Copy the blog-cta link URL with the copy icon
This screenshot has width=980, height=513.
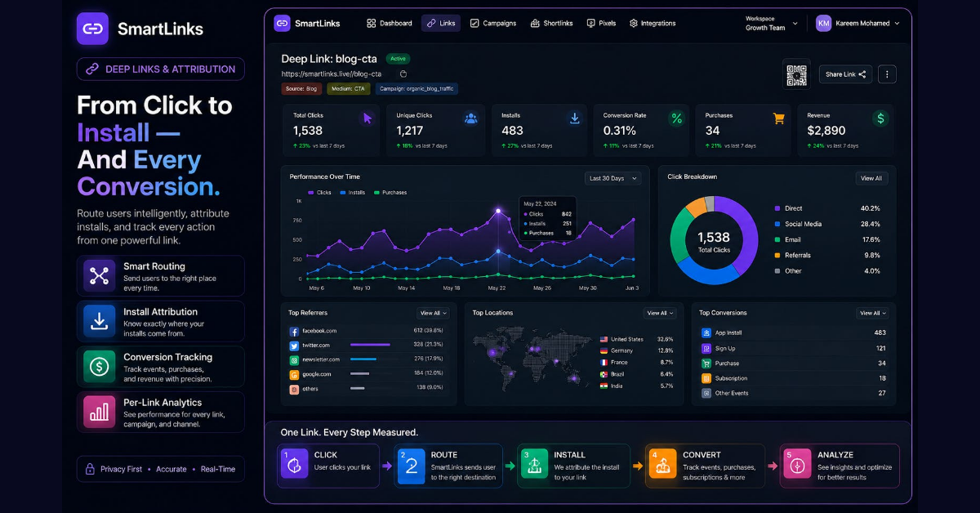[403, 74]
